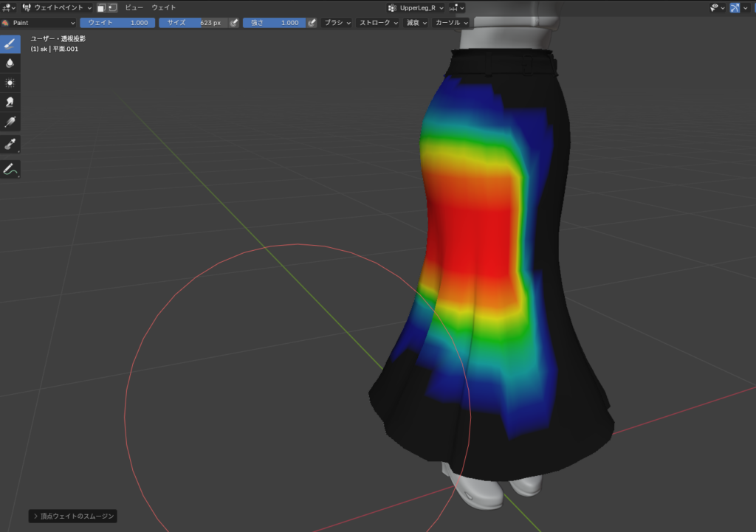Select the Annotate pencil tool
The image size is (756, 532).
click(10, 169)
